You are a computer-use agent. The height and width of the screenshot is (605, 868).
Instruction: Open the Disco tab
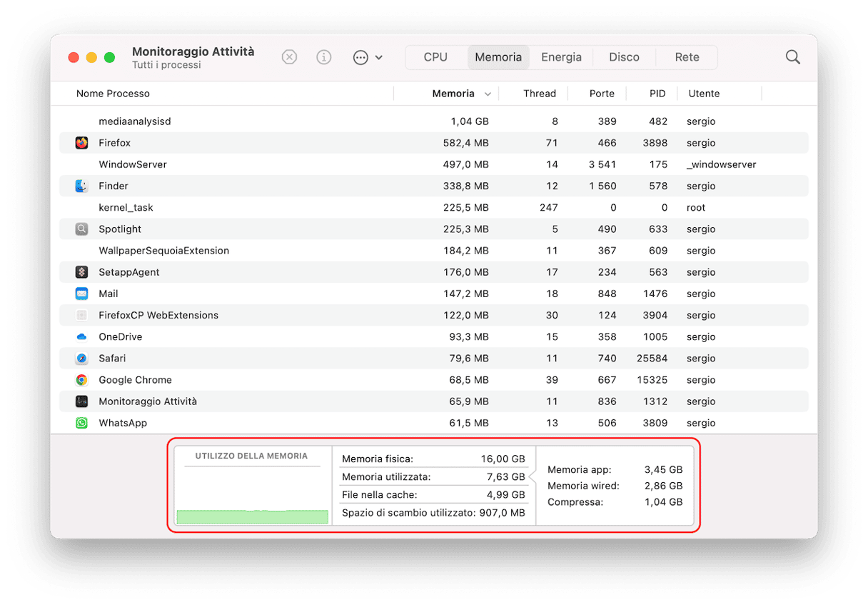point(624,57)
